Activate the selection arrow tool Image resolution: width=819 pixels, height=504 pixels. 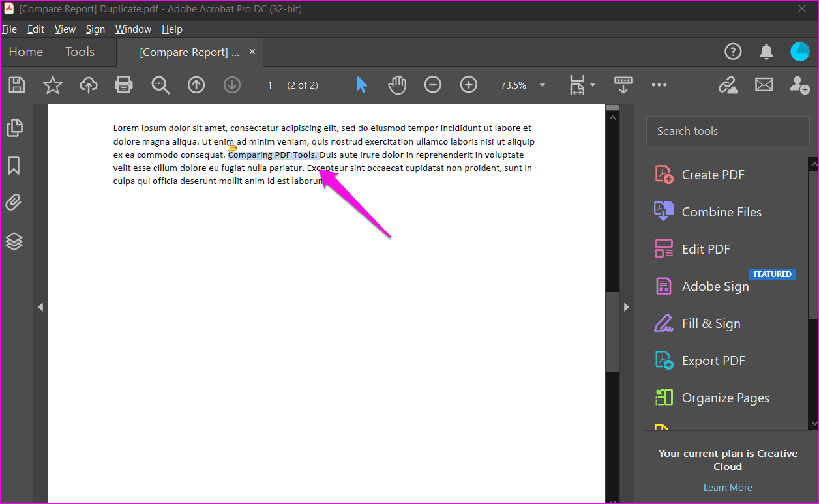[x=362, y=85]
